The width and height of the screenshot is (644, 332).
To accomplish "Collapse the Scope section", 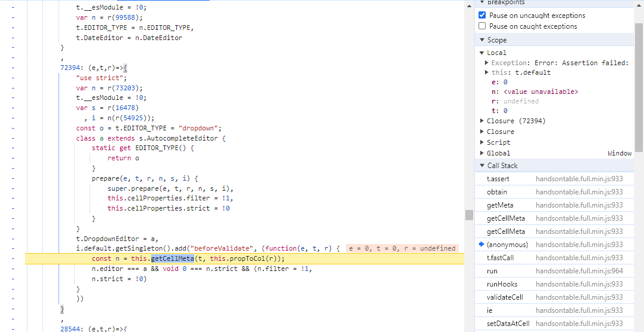I will (x=482, y=40).
